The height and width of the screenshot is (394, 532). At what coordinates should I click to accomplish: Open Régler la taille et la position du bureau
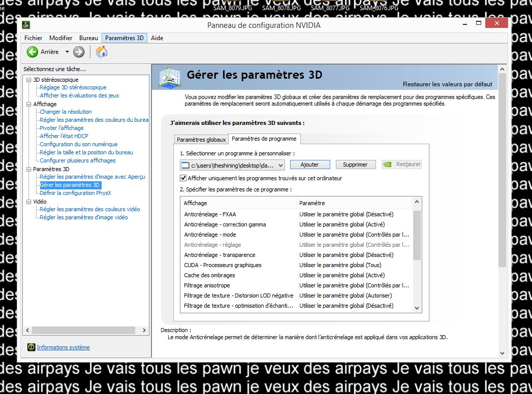tap(86, 153)
